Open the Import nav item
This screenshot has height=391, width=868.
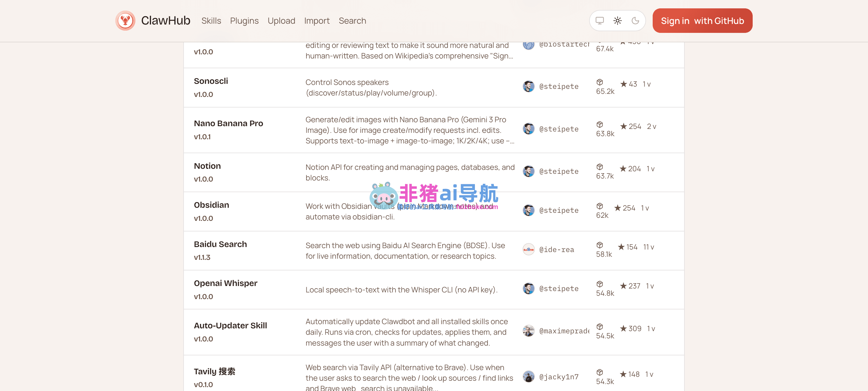click(317, 21)
